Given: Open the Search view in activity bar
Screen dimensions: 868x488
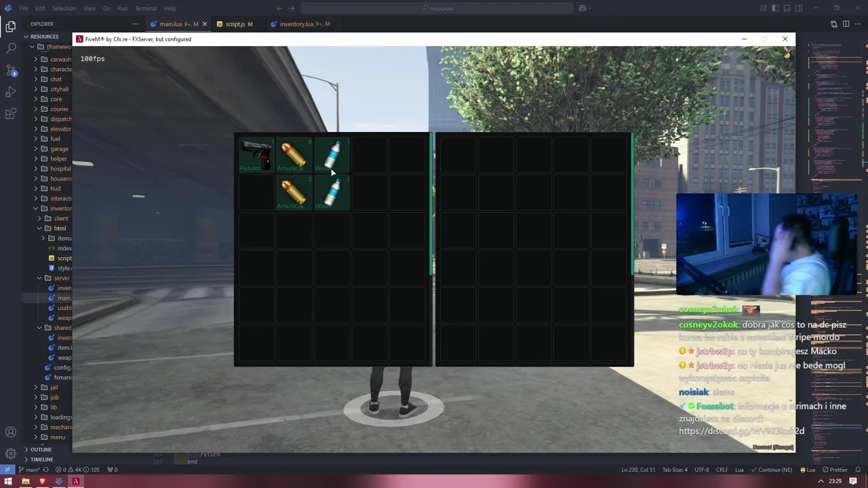Looking at the screenshot, I should tap(10, 49).
